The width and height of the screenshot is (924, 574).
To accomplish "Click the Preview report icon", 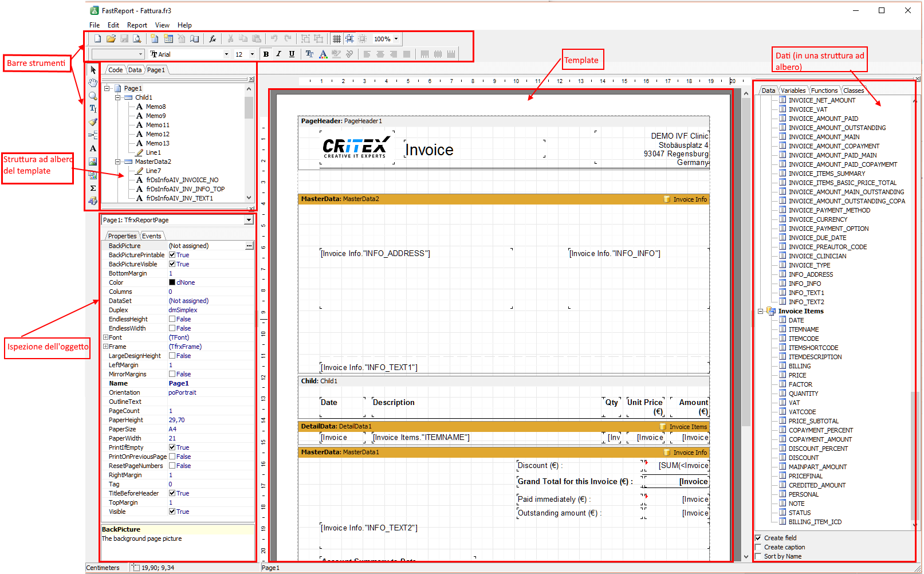I will click(x=137, y=39).
